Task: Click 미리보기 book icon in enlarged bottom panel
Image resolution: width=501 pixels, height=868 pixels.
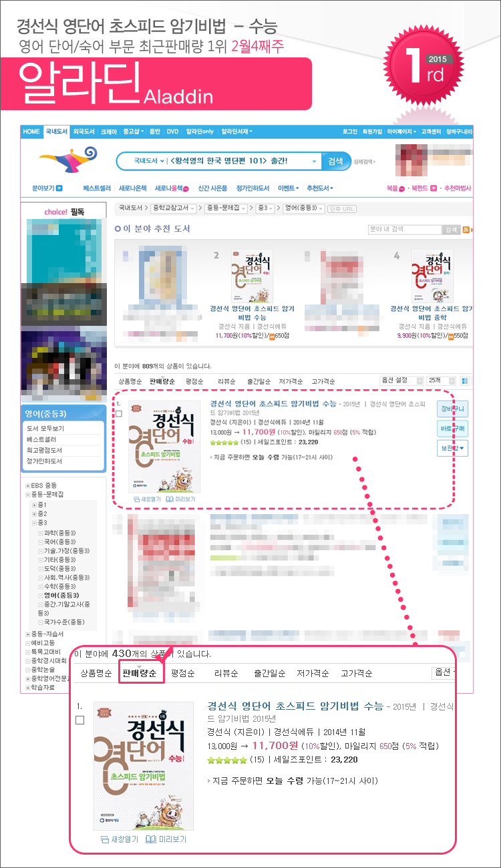Action: click(151, 839)
